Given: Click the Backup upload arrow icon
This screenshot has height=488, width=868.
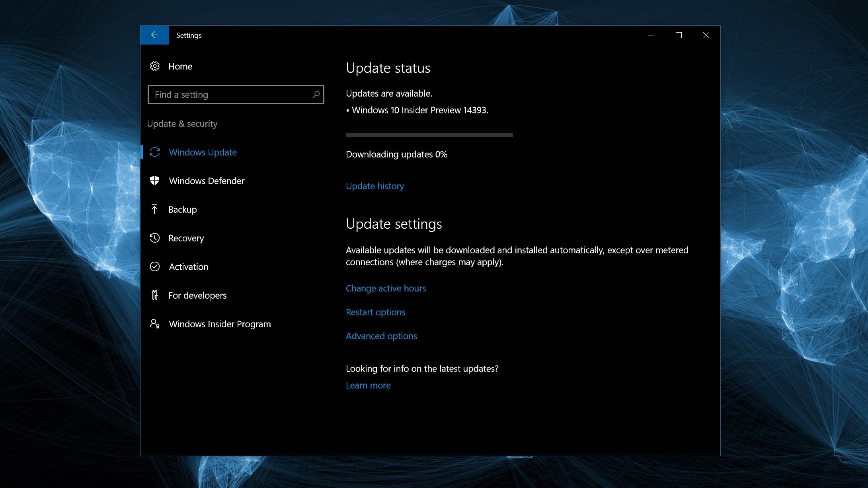Looking at the screenshot, I should coord(155,209).
